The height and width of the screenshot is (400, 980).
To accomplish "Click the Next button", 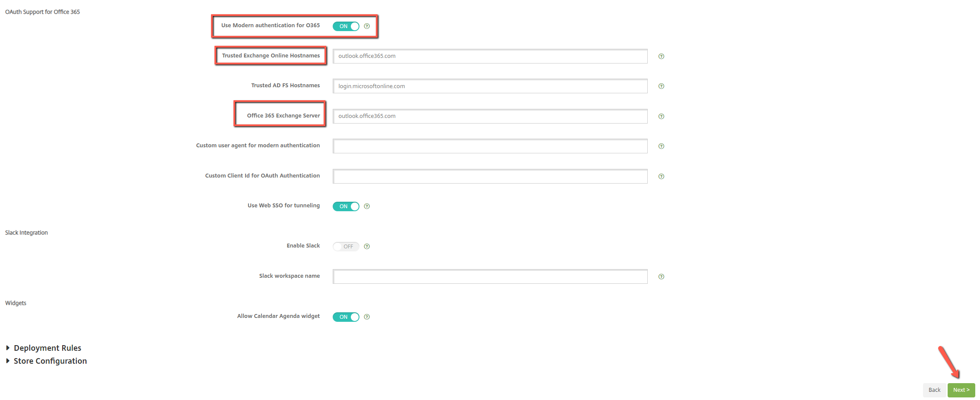I will point(961,390).
